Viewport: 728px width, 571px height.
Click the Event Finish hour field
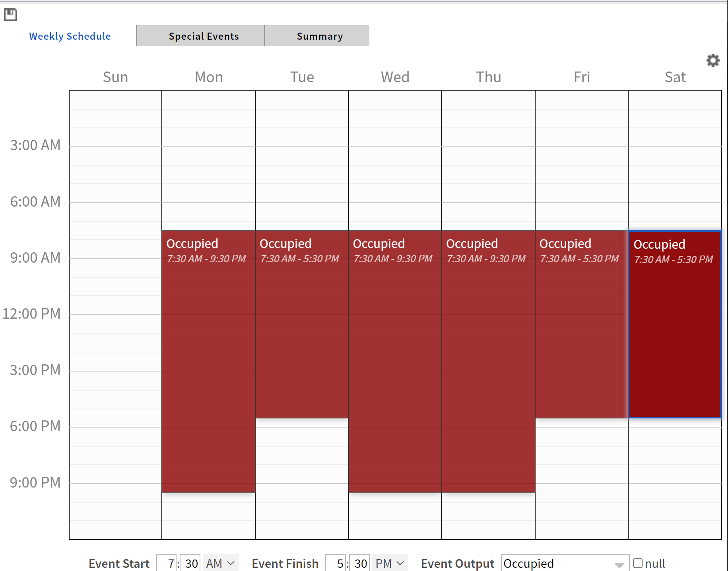point(337,563)
